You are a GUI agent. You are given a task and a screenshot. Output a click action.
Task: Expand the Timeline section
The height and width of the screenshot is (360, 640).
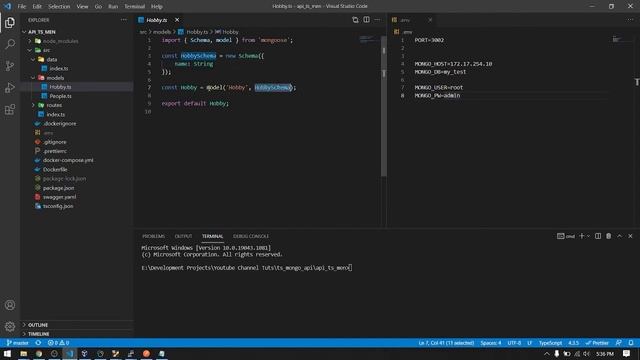click(x=78, y=334)
